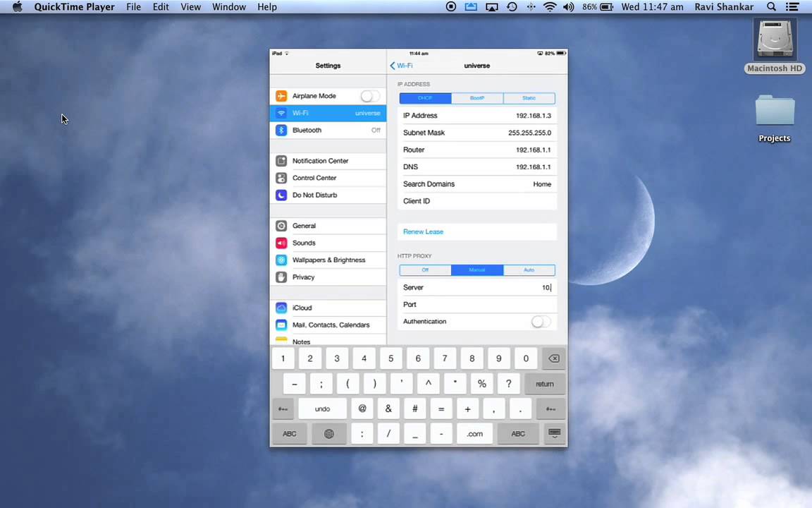Tap the keyboard backspace key
This screenshot has height=508, width=812.
[x=553, y=358]
